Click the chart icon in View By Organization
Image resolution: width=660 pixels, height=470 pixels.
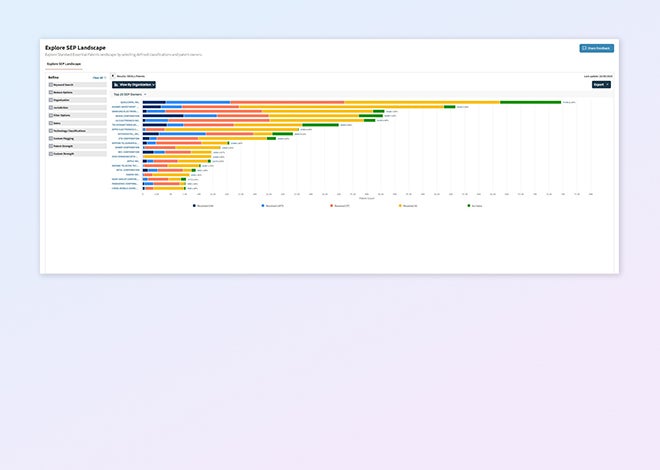(116, 85)
